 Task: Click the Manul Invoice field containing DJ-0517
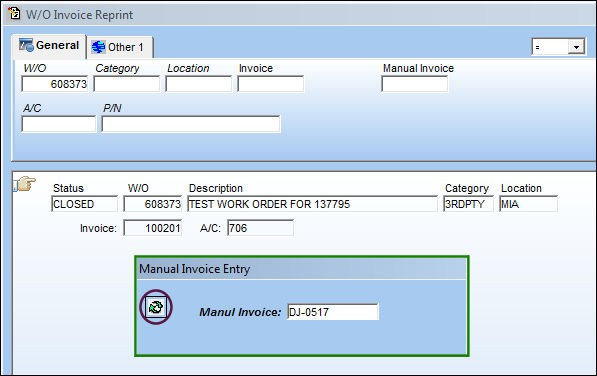click(x=333, y=312)
